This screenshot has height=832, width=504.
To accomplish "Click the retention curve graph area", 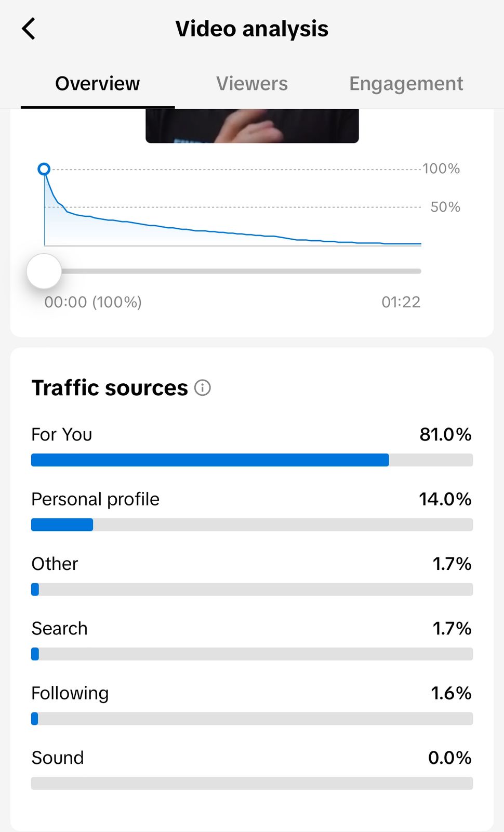I will (x=233, y=218).
